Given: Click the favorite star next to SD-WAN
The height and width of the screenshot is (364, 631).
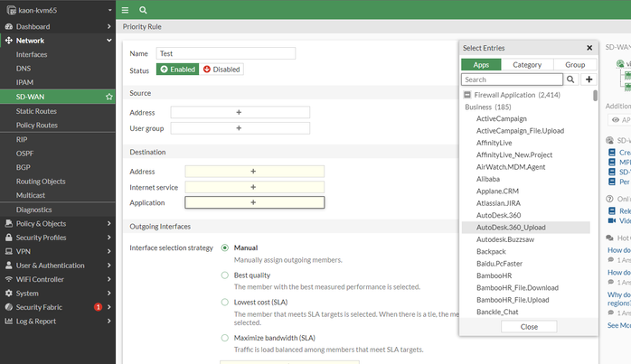Looking at the screenshot, I should [x=109, y=96].
